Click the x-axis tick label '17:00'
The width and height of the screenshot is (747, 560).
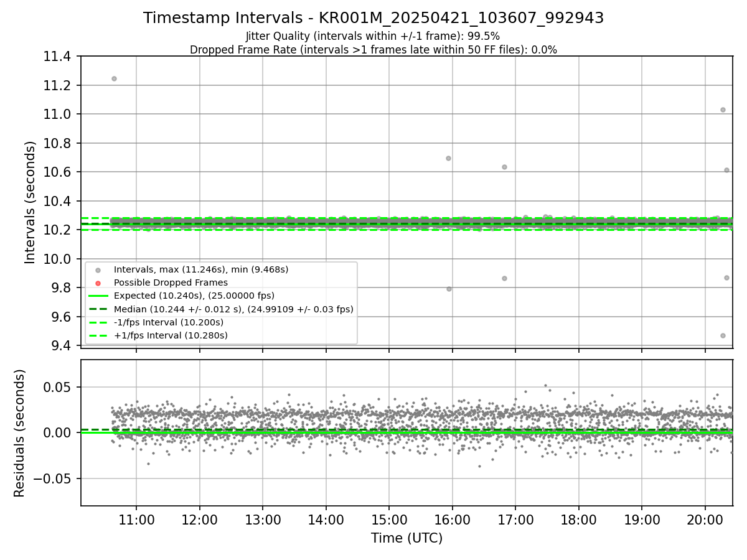pos(515,519)
